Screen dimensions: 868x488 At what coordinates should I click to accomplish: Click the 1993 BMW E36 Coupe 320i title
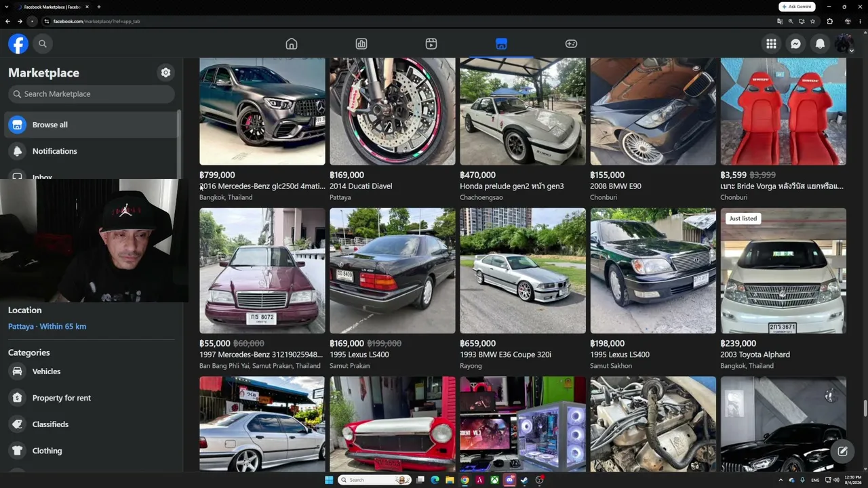tap(505, 355)
